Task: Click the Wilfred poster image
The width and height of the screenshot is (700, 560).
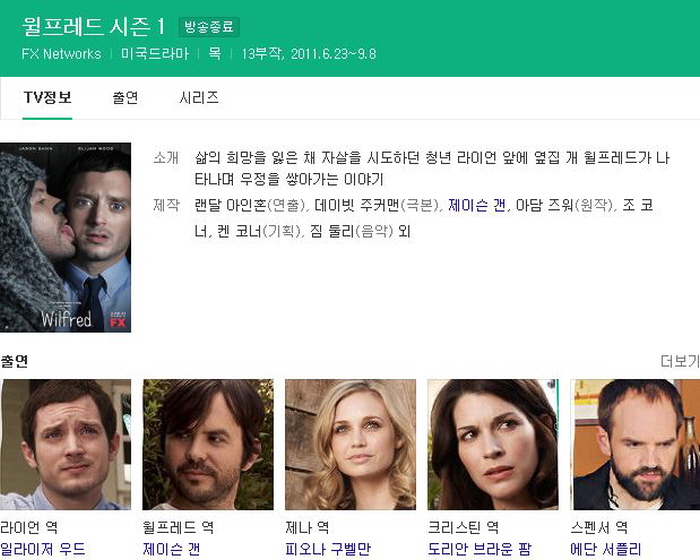Action: 65,237
